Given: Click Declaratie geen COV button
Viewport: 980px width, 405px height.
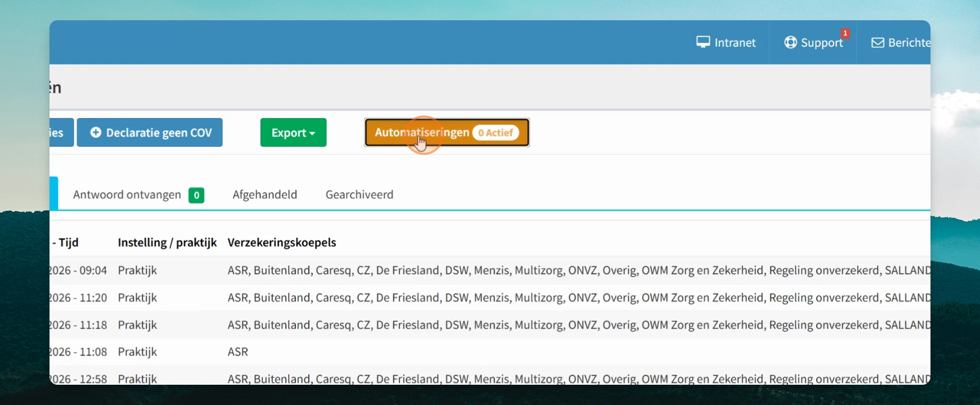Looking at the screenshot, I should [150, 132].
